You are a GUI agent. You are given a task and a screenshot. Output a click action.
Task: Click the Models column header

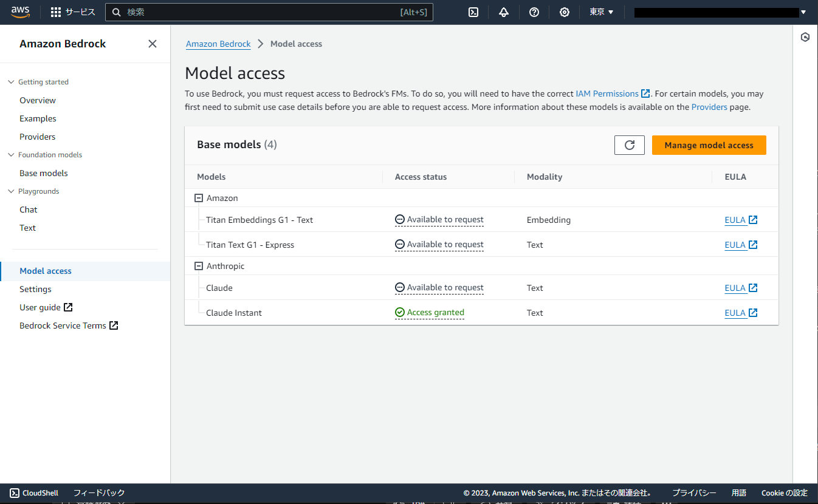211,177
